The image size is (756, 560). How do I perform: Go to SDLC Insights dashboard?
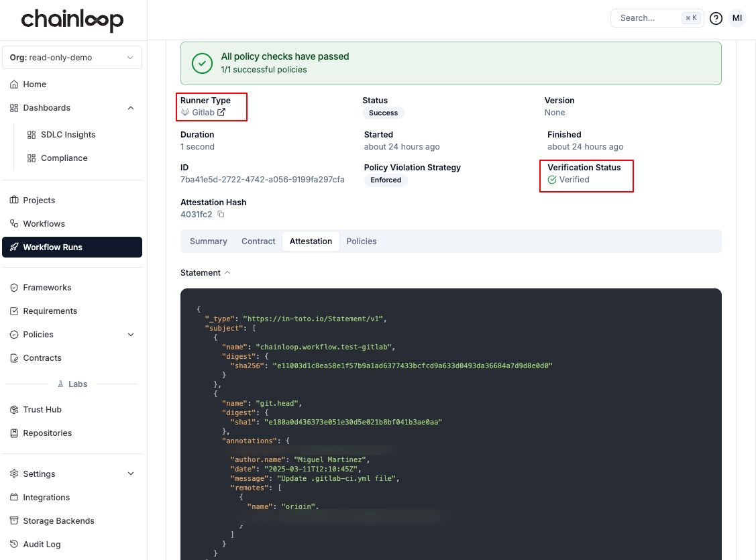[x=68, y=135]
